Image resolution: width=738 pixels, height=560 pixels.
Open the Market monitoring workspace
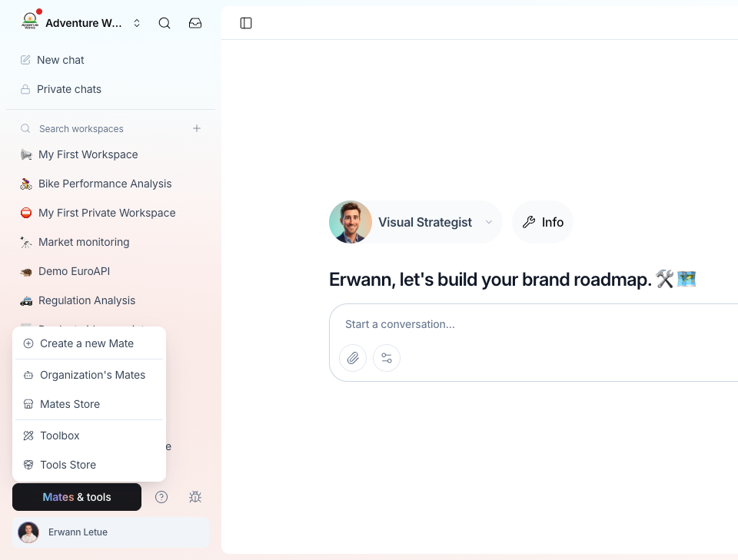coord(111,242)
